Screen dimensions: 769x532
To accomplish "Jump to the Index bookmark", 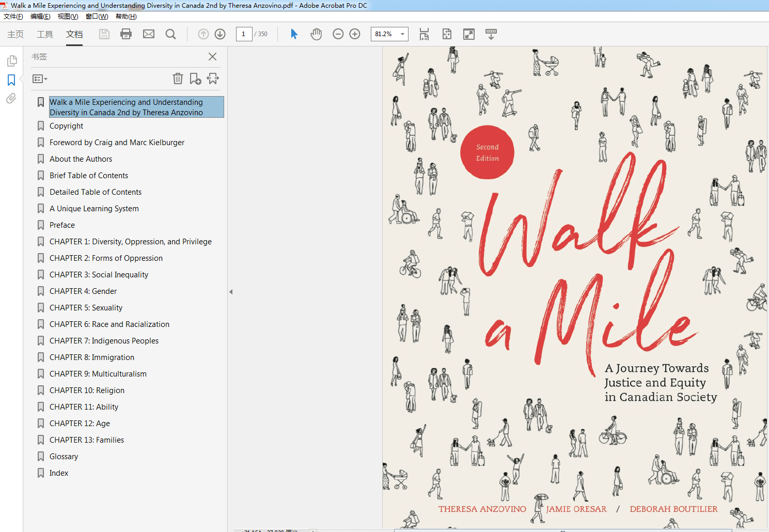I will (59, 473).
